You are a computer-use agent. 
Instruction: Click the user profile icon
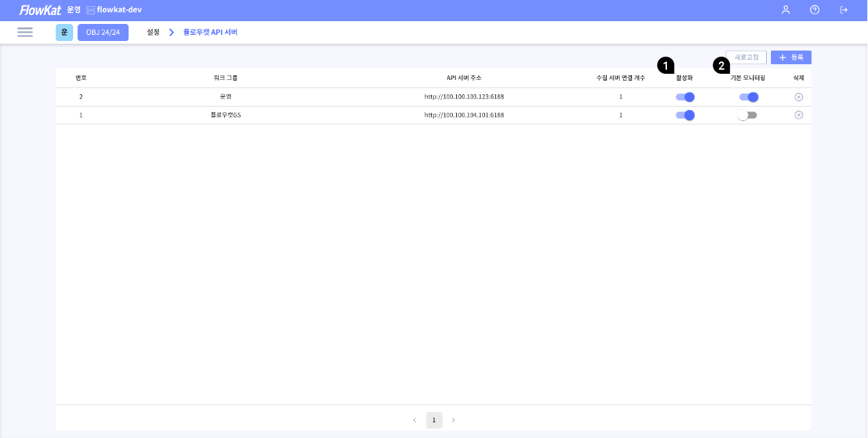786,10
